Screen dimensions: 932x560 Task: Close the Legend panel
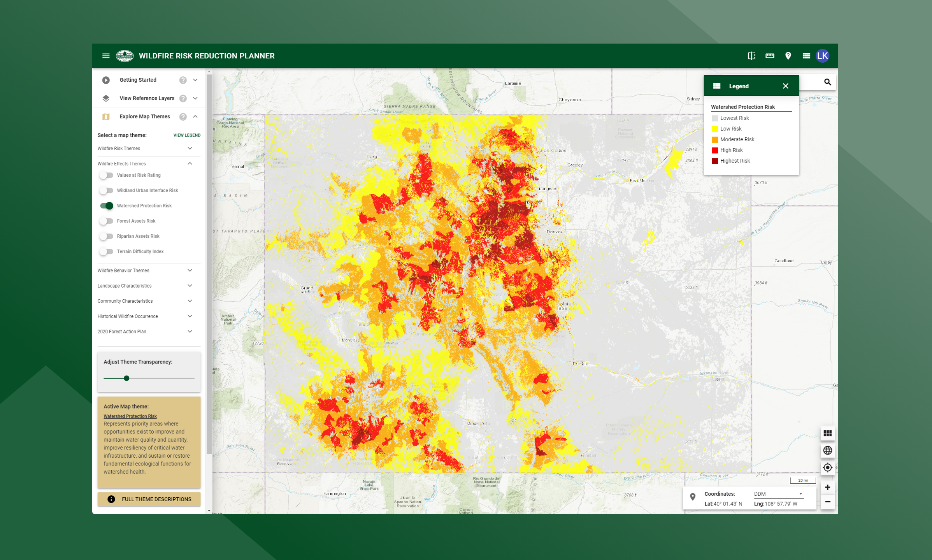coord(786,86)
